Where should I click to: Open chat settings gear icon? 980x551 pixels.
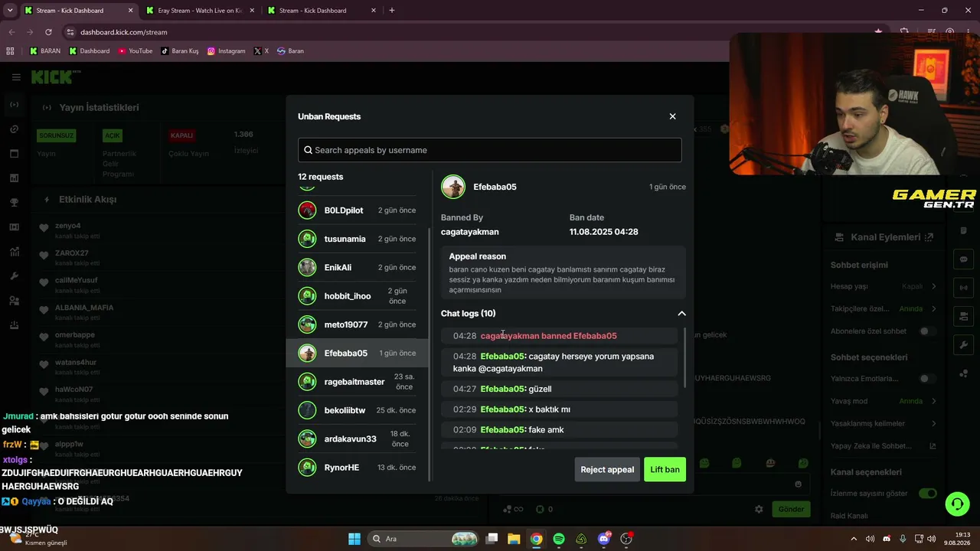tap(759, 509)
